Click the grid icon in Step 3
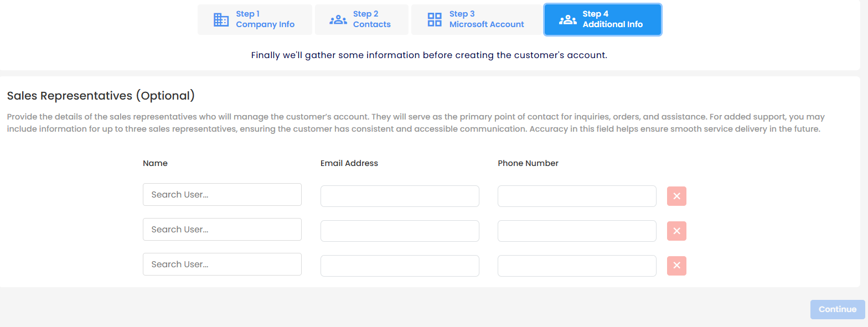Screen dimensions: 868x327 [x=435, y=20]
